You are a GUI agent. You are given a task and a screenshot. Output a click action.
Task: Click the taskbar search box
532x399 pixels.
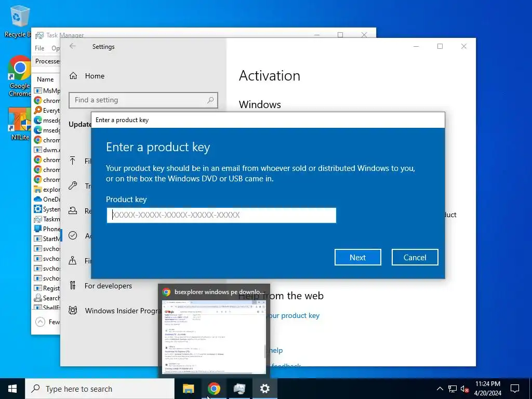(x=100, y=389)
